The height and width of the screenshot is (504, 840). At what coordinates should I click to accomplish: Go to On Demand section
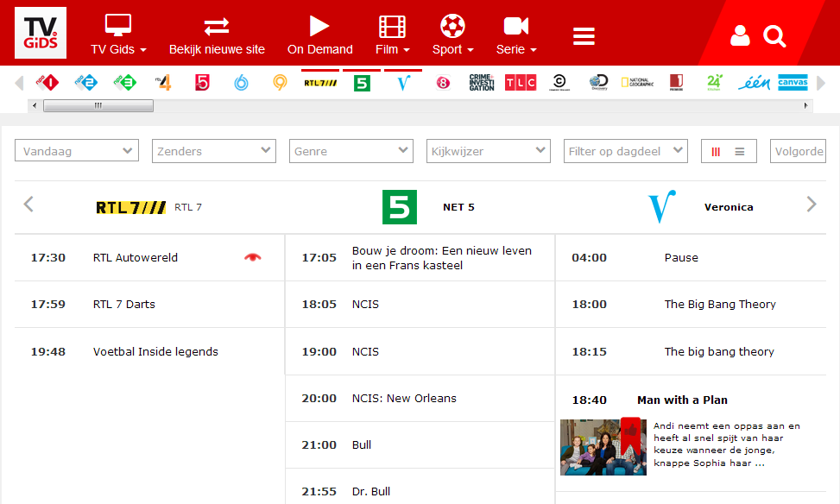[x=319, y=35]
